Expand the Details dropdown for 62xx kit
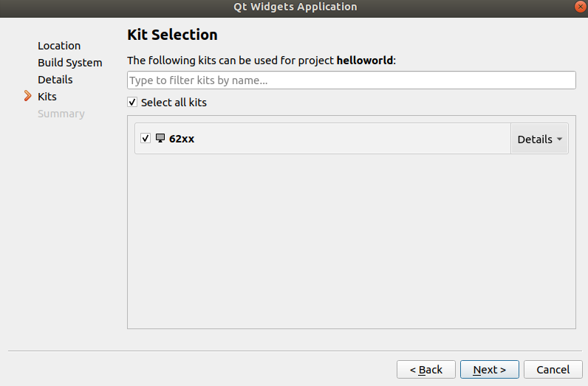Image resolution: width=588 pixels, height=386 pixels. point(539,139)
